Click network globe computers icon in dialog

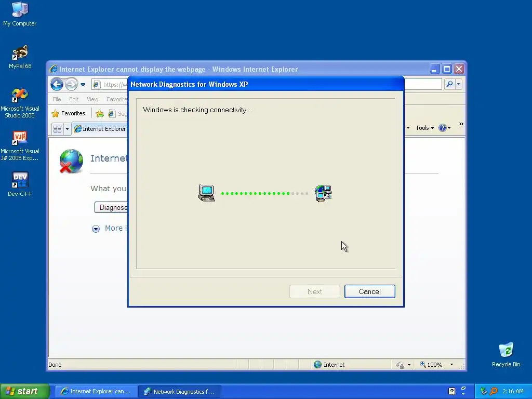(x=323, y=193)
